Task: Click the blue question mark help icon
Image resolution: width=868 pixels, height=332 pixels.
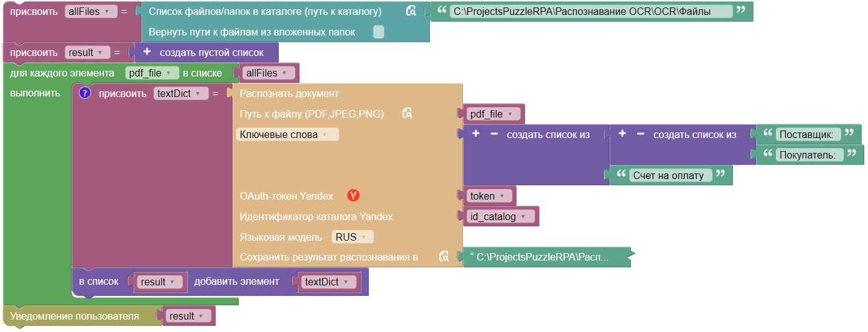Action: point(86,93)
